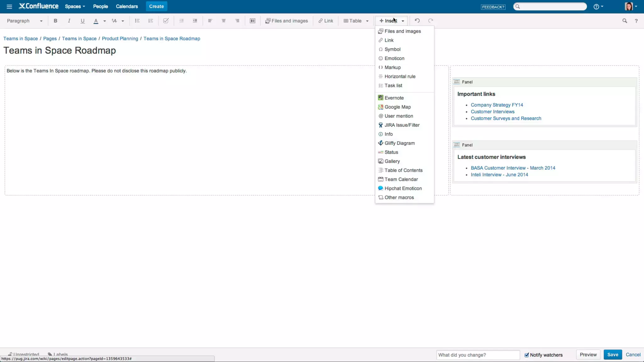The image size is (644, 362).
Task: Apply italic formatting
Action: click(x=69, y=21)
